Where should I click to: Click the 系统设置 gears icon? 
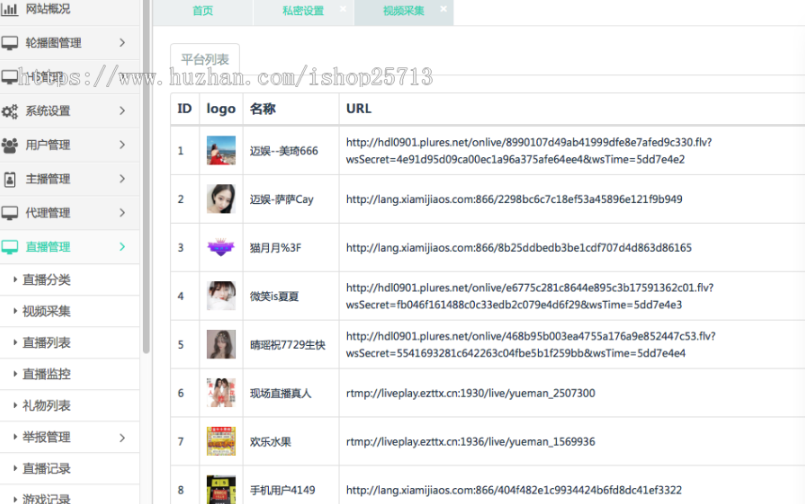coord(9,111)
